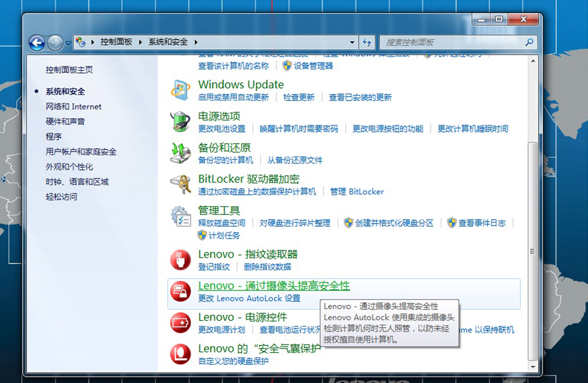
Task: Expand the arrow after 控制面板 in breadcrumb
Action: [x=140, y=42]
